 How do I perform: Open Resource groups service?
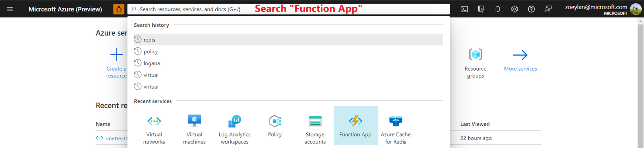tap(476, 63)
